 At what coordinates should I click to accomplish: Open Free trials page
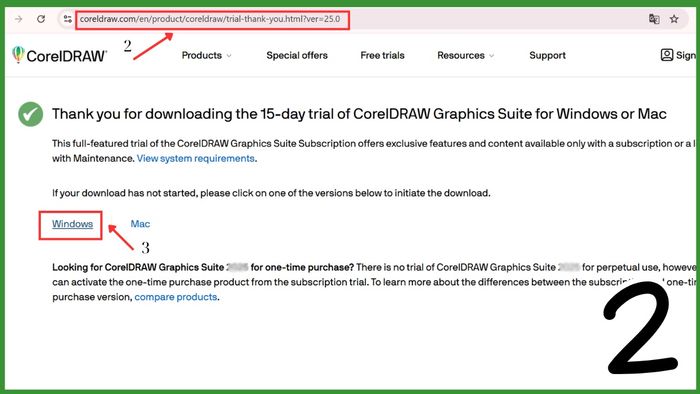tap(382, 55)
